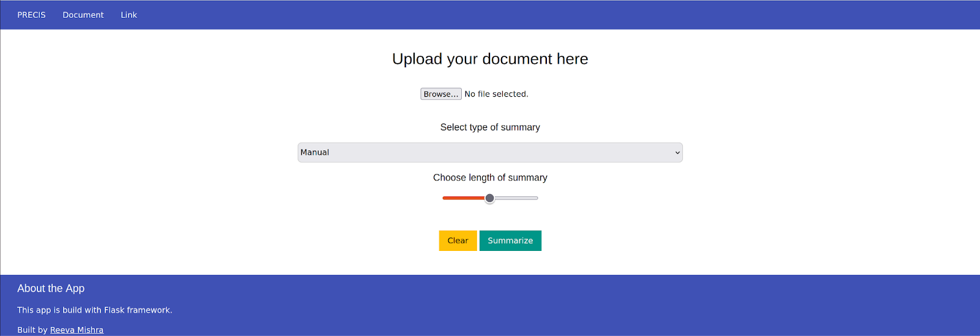This screenshot has width=980, height=336.
Task: Click the gray unfilled part of length slider
Action: [x=516, y=198]
